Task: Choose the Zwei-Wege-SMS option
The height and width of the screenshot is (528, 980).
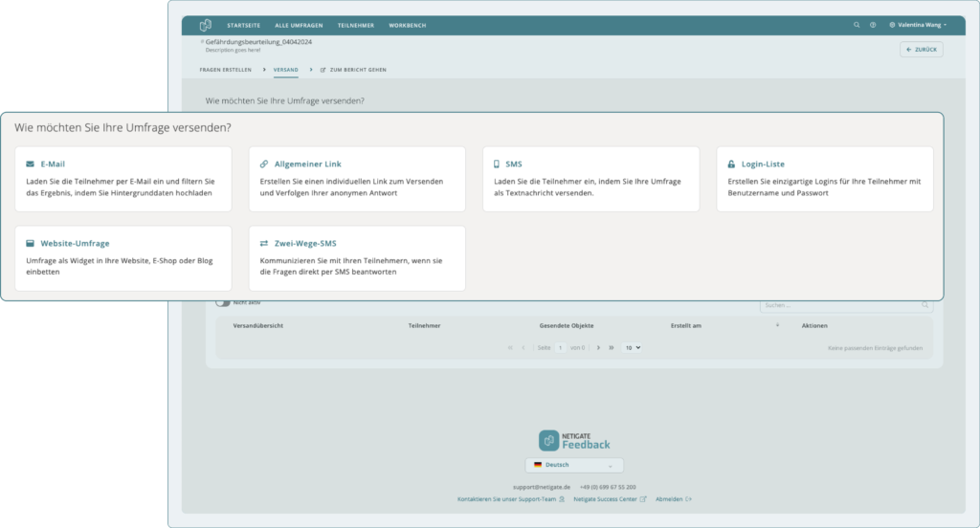Action: pyautogui.click(x=357, y=258)
